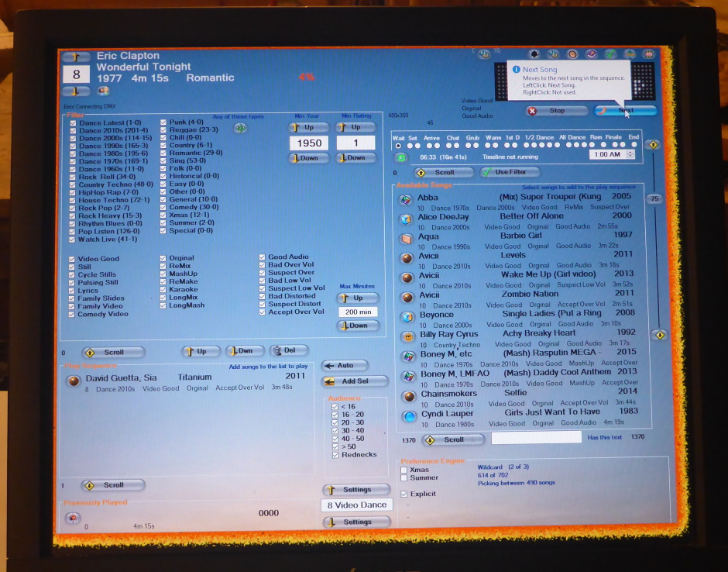Decrease Max Minutes with the Down button
This screenshot has height=572, width=728.
point(357,326)
